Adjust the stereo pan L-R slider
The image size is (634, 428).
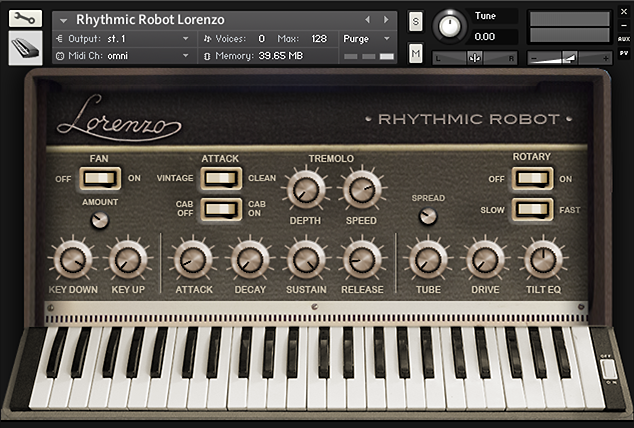pyautogui.click(x=475, y=58)
